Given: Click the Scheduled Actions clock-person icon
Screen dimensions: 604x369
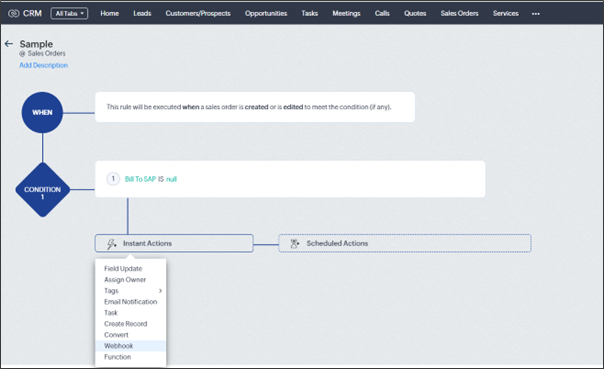Looking at the screenshot, I should [295, 243].
